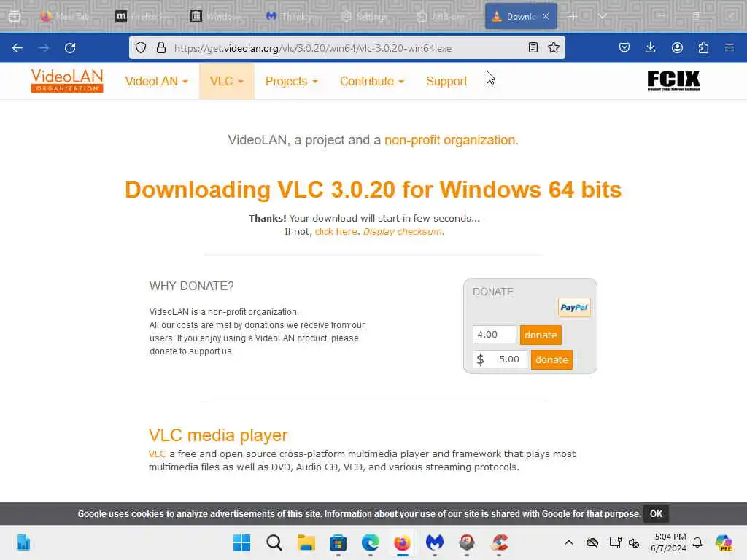Switch to the Settings tab

click(365, 16)
